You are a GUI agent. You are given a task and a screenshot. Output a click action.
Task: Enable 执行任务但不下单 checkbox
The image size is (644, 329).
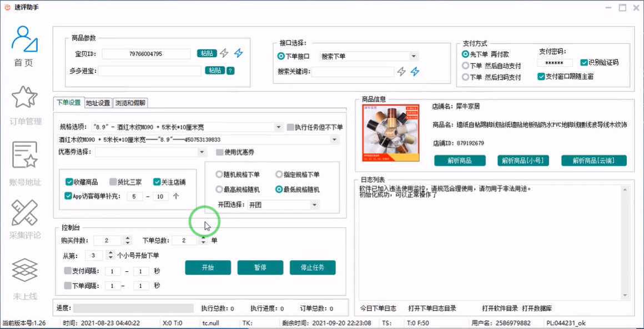(x=290, y=127)
